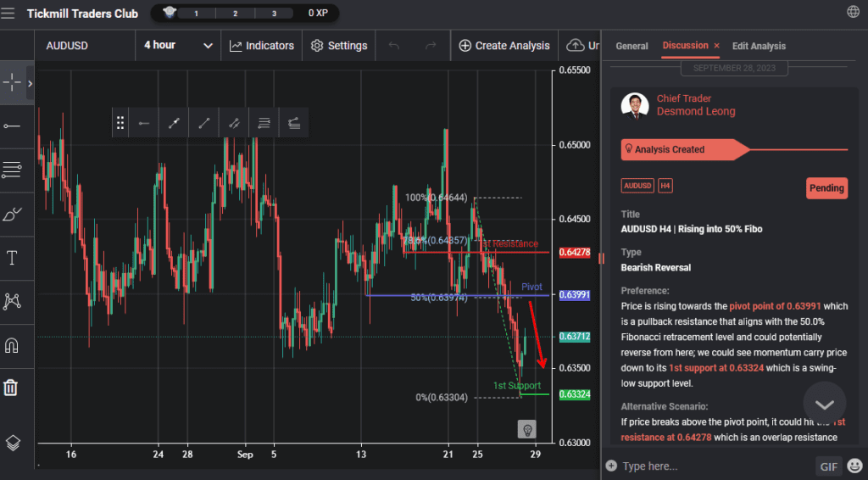868x480 pixels.
Task: Click the cloud upload icon
Action: pos(576,46)
